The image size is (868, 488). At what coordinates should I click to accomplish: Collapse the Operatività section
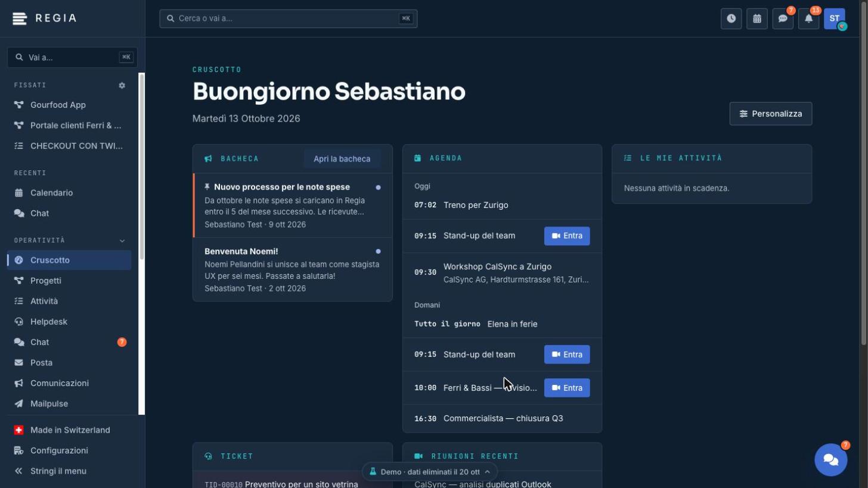(122, 241)
